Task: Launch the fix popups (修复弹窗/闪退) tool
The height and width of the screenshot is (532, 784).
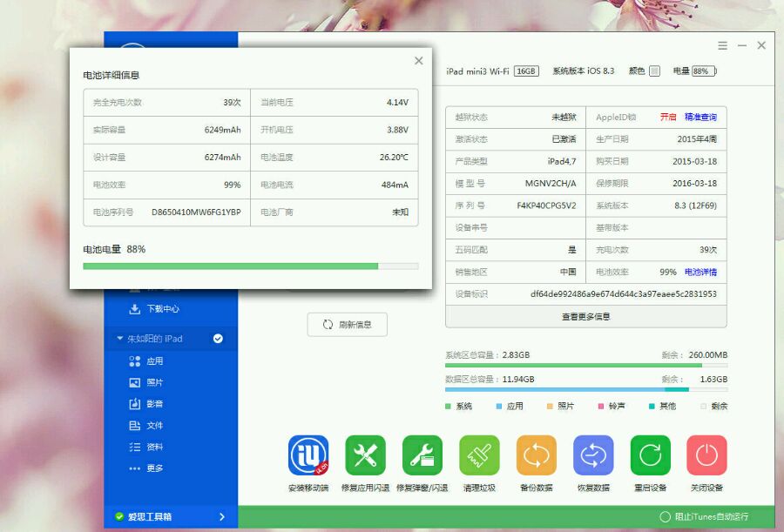Action: tap(422, 455)
